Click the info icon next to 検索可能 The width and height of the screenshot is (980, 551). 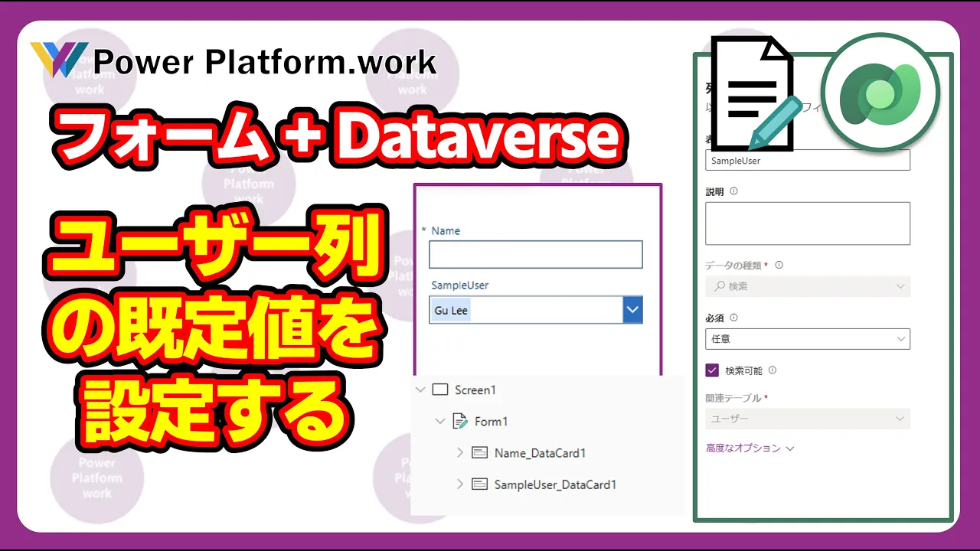click(x=772, y=370)
